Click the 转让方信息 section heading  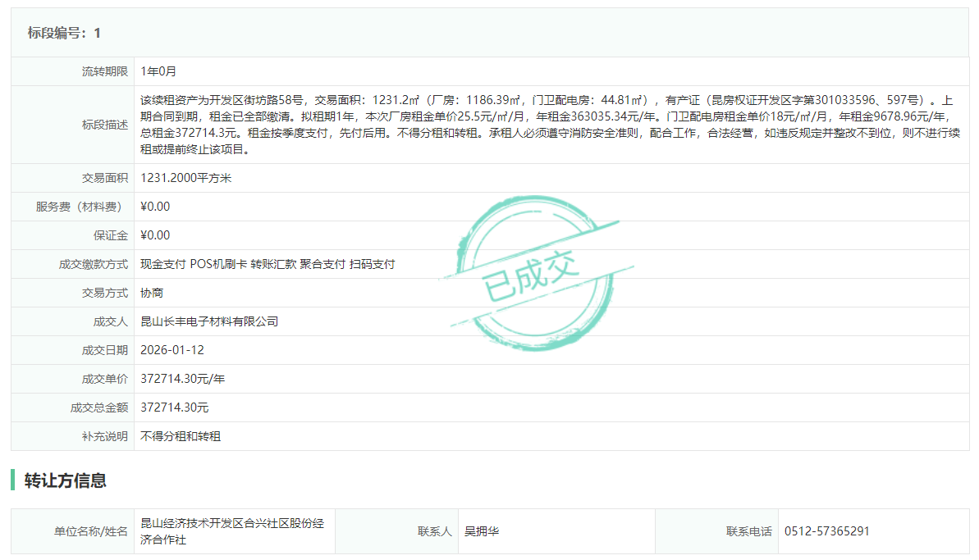pos(66,480)
